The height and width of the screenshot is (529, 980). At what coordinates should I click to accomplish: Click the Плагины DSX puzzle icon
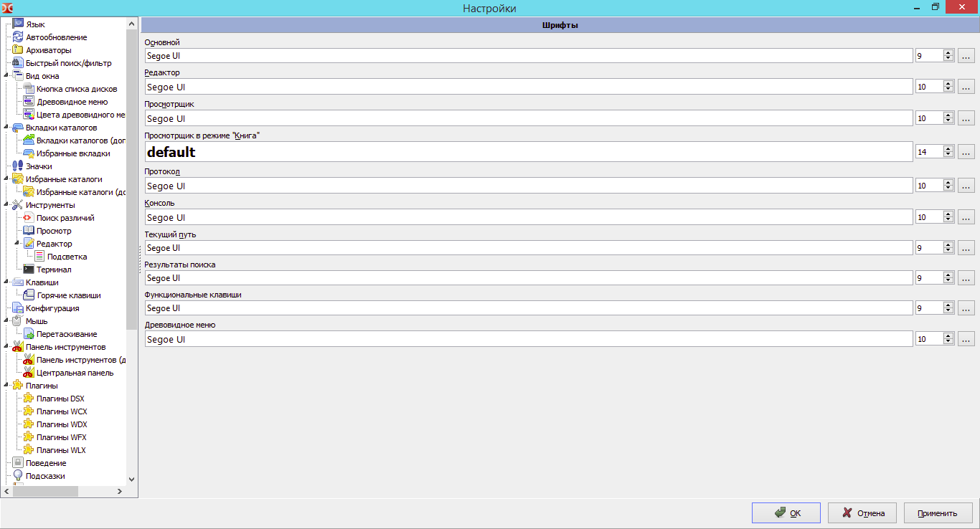pyautogui.click(x=29, y=399)
